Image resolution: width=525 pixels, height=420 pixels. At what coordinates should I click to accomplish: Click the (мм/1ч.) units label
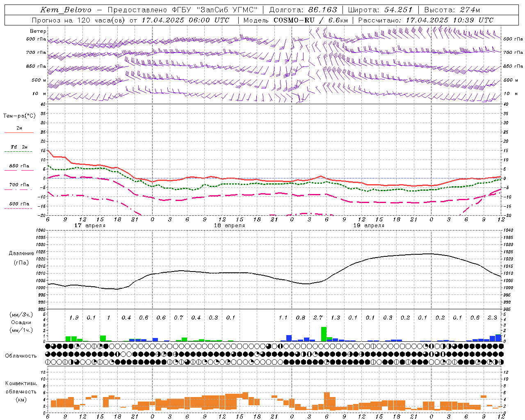pyautogui.click(x=21, y=331)
